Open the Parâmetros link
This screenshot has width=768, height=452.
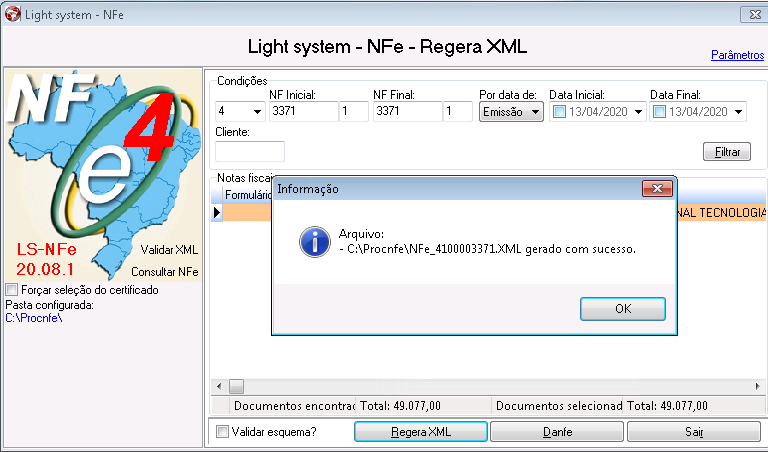[737, 55]
